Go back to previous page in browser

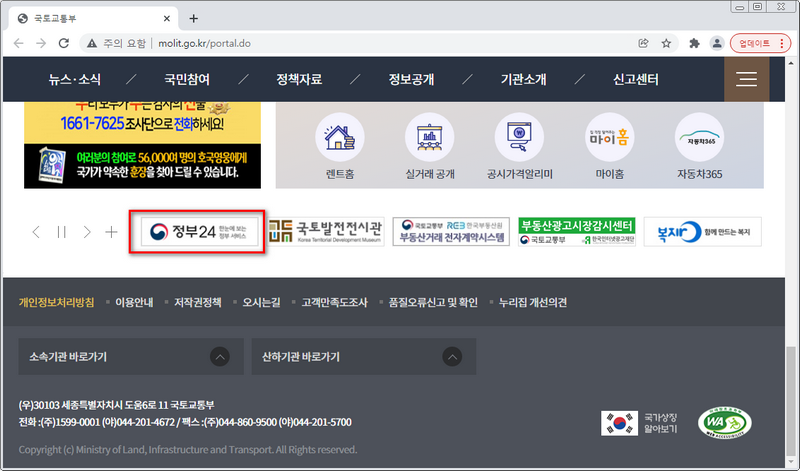click(19, 43)
